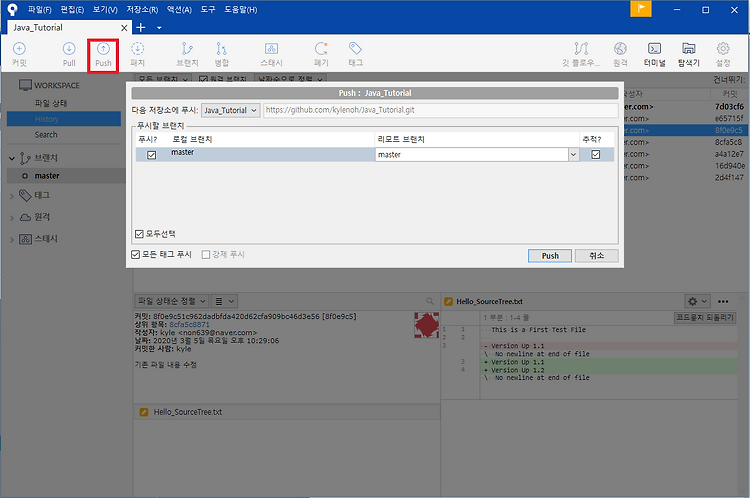Select commit e65715f in history
The width and height of the screenshot is (750, 498).
click(x=729, y=118)
